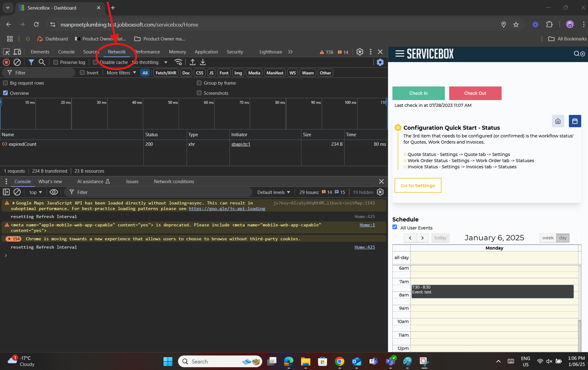The image size is (588, 370).
Task: Enable the Preserve log checkbox
Action: pyautogui.click(x=56, y=62)
